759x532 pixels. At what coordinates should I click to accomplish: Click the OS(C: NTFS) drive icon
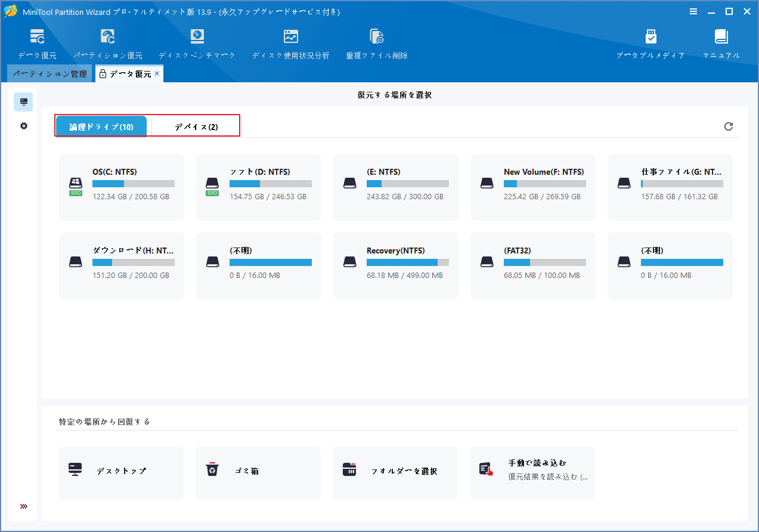(x=75, y=184)
